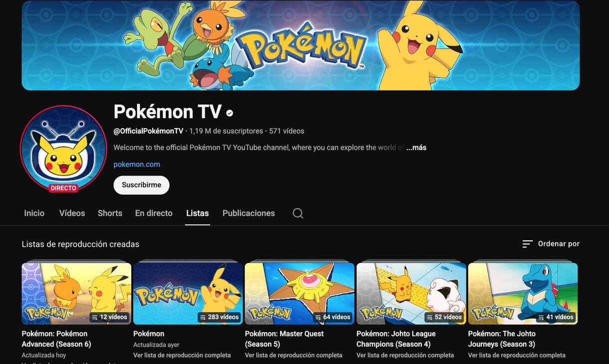609x364 pixels.
Task: Switch to the Shorts tab
Action: (x=110, y=213)
